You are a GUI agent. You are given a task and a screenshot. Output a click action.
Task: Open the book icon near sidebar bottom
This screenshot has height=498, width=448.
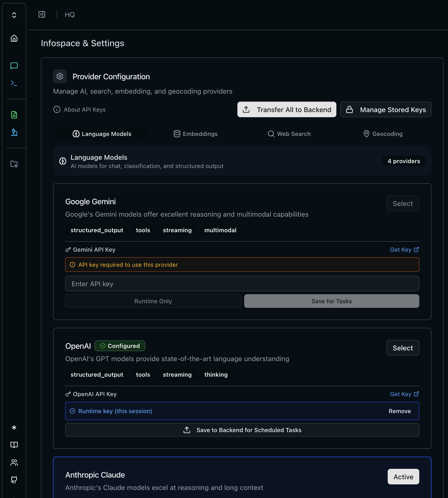point(14,445)
